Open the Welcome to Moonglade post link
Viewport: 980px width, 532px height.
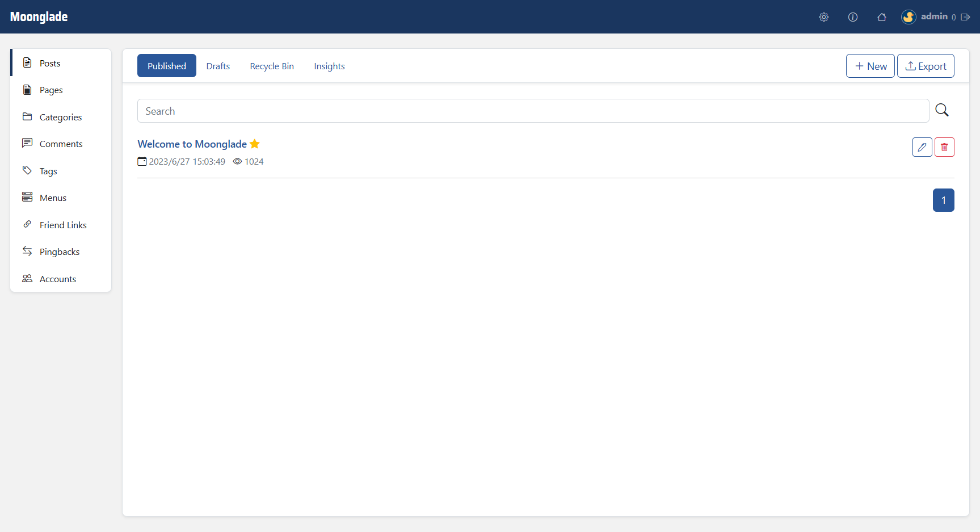coord(192,144)
